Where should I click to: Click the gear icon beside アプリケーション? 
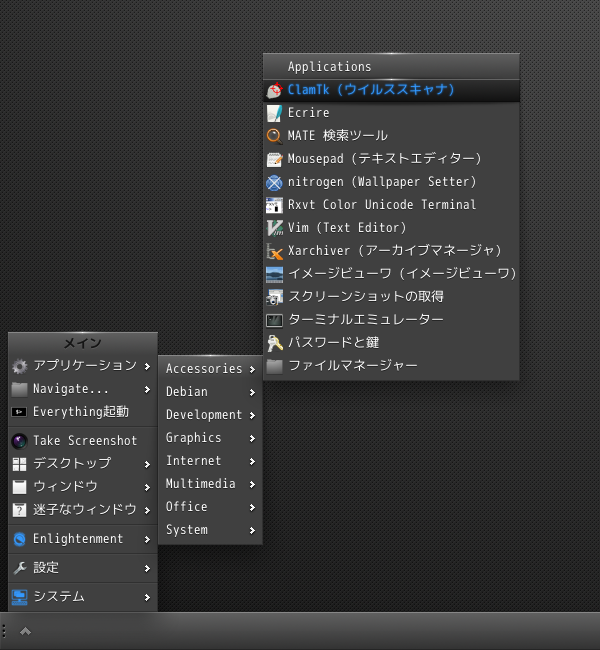[x=19, y=366]
